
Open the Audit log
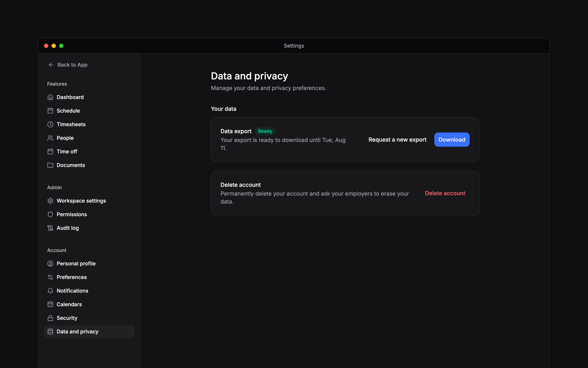[89, 228]
